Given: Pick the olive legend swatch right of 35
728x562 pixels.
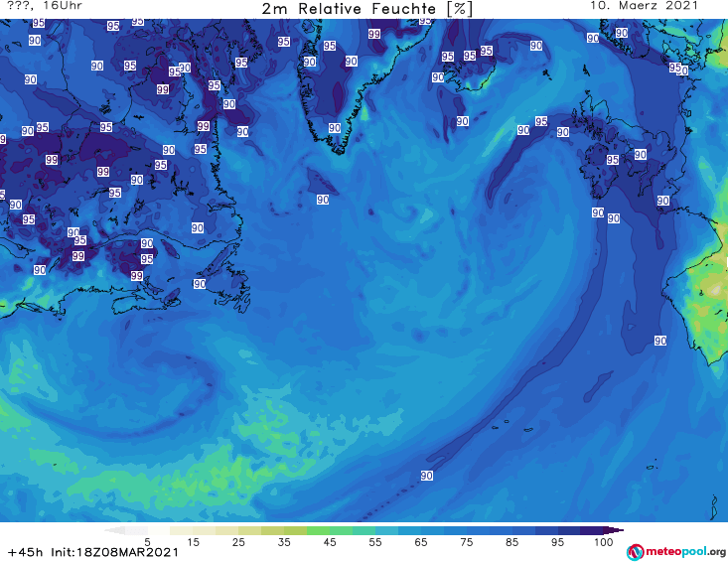Looking at the screenshot, I should 295,530.
